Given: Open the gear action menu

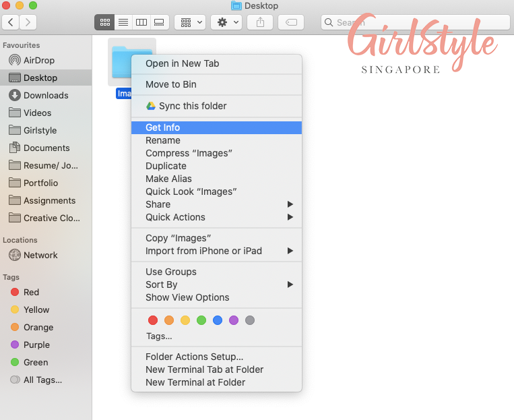Looking at the screenshot, I should point(226,22).
